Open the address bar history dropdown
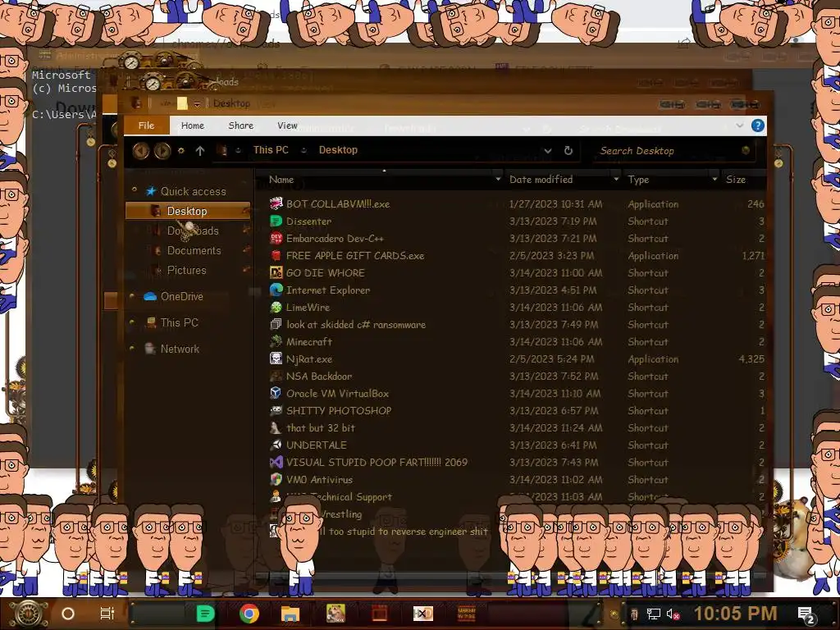The image size is (840, 630). coord(547,151)
